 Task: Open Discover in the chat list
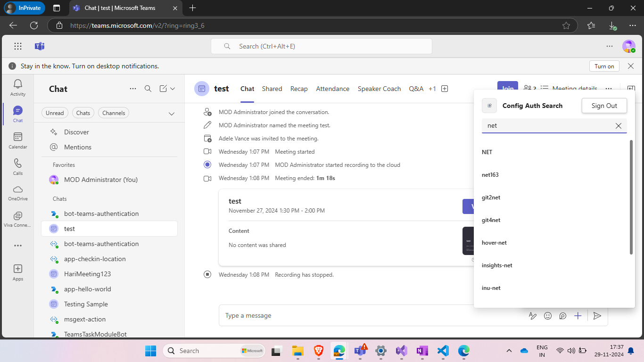[x=109, y=132]
